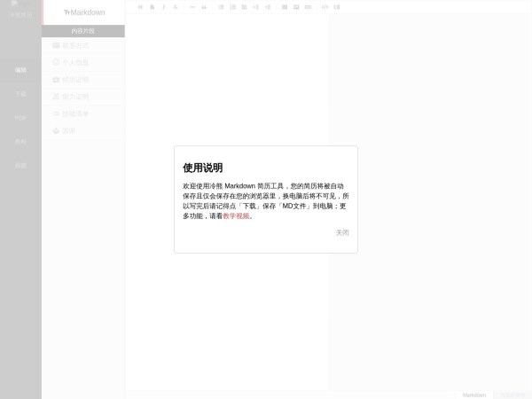Image resolution: width=532 pixels, height=399 pixels.
Task: Switch to the Markdown tab at bottom
Action: 473,395
